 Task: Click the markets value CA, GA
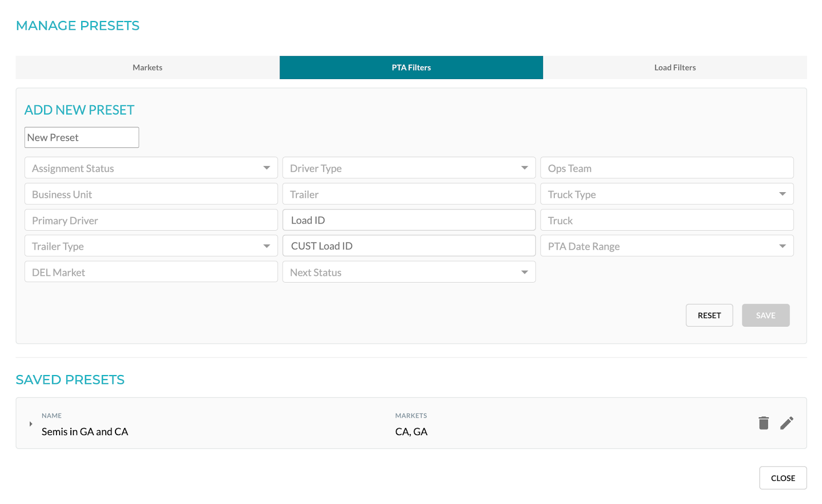[411, 432]
